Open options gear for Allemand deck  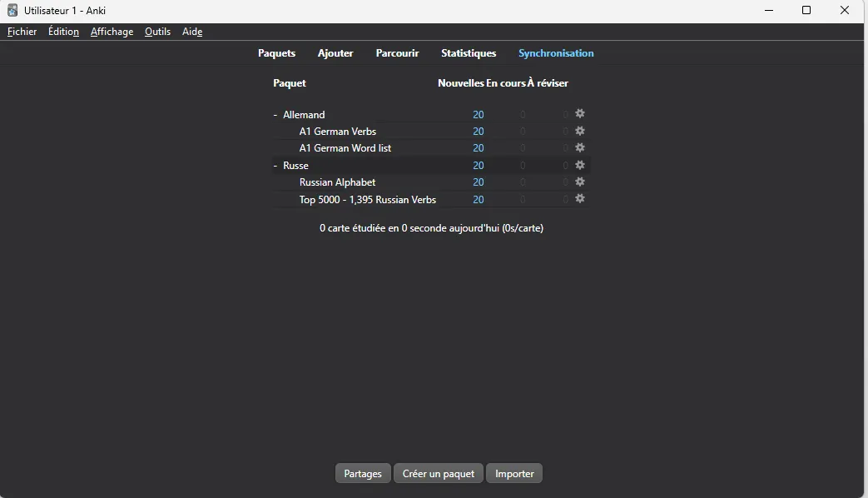[580, 114]
